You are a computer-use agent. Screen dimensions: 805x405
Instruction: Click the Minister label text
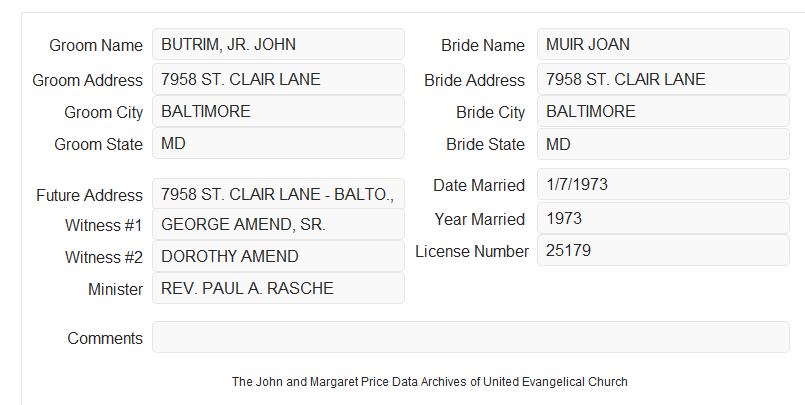point(115,289)
